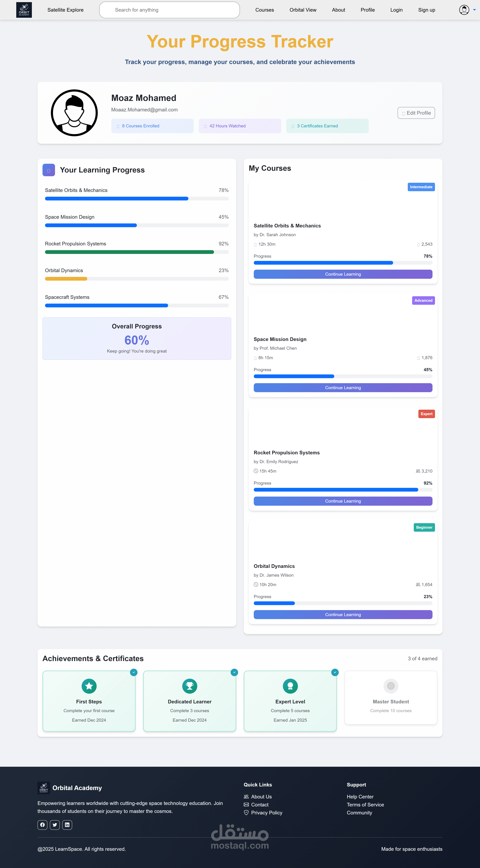Click the clock icon beside 15h 45m

pos(256,471)
